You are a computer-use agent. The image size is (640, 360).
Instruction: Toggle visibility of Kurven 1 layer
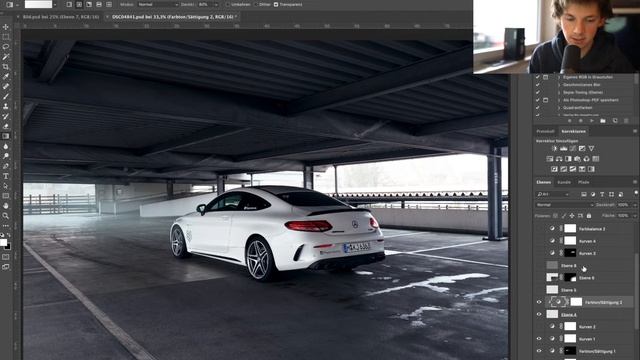tap(539, 339)
